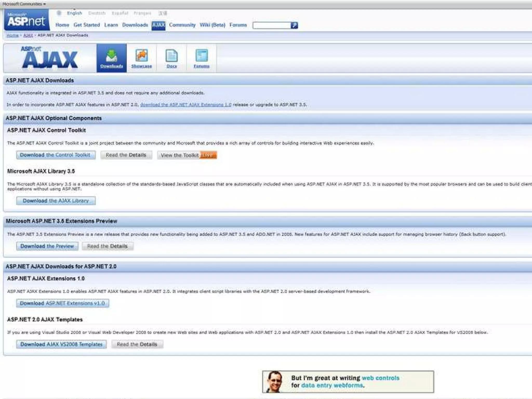Click the ASP.net logo

(x=26, y=20)
